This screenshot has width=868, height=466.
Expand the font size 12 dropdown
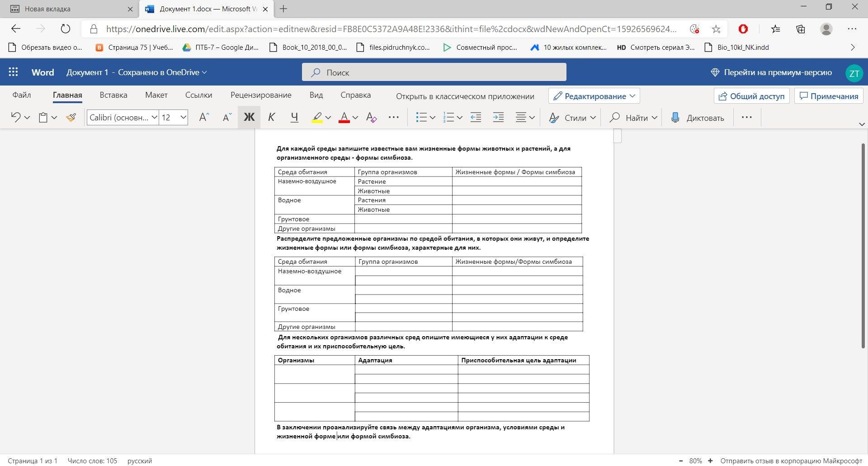pos(183,118)
